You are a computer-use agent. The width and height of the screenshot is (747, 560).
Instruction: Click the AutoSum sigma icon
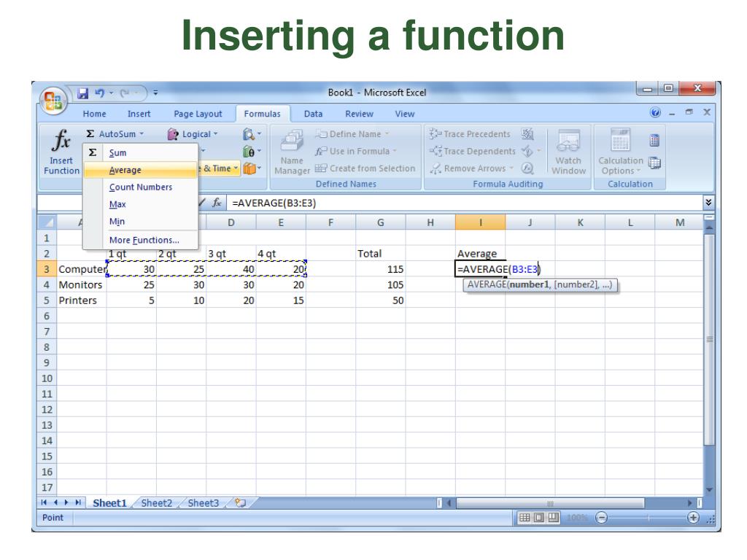tap(90, 134)
